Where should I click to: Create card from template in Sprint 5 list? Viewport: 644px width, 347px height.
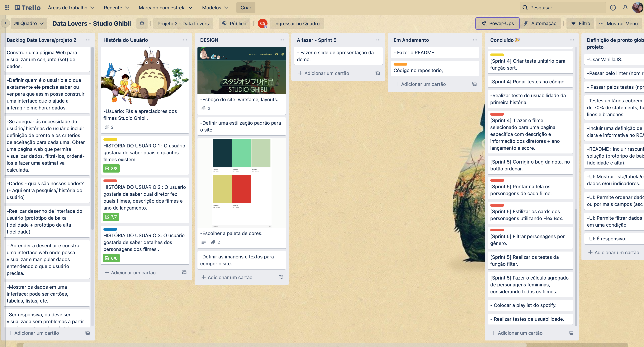point(378,73)
